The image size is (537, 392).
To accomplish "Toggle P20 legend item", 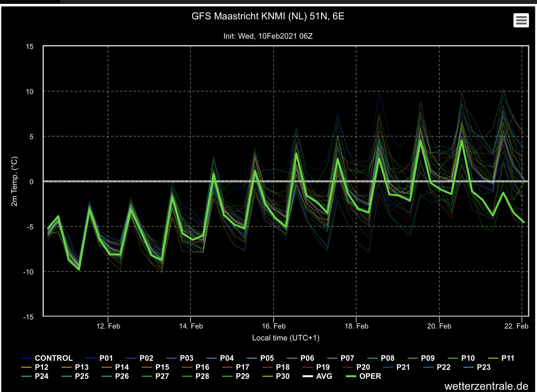I will (356, 367).
